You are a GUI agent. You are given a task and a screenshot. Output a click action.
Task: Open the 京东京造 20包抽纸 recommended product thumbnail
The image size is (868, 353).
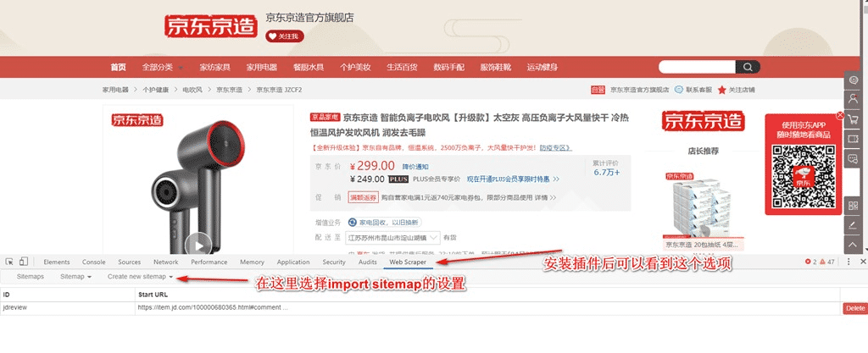point(703,206)
